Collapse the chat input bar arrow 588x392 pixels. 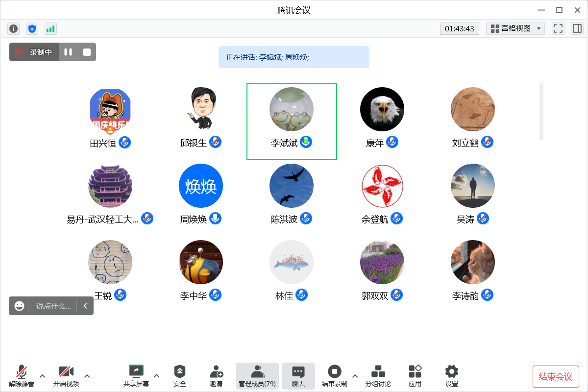85,306
